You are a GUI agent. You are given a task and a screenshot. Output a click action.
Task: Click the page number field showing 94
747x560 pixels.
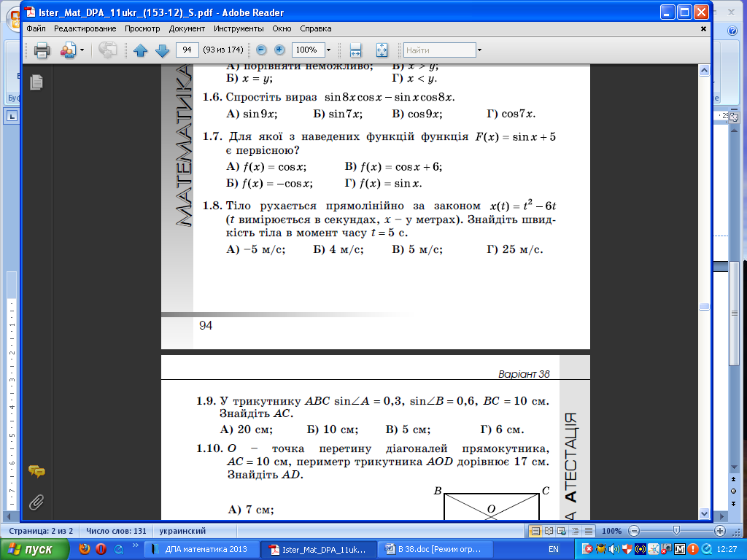pos(187,50)
